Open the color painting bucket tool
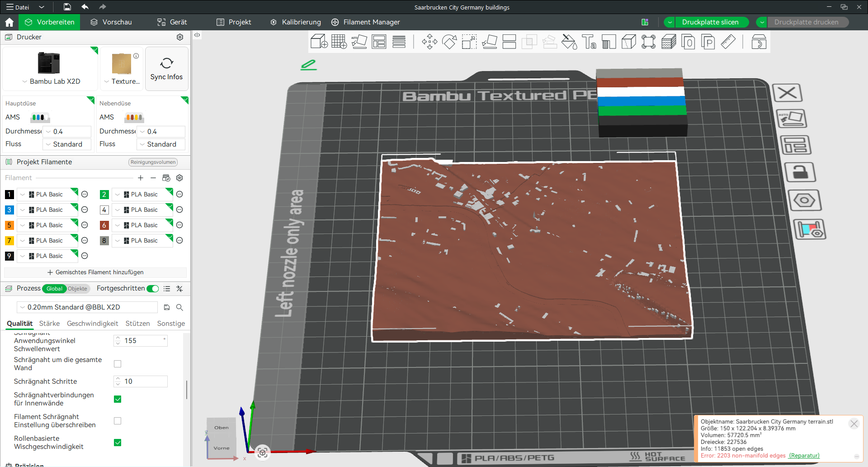Image resolution: width=868 pixels, height=467 pixels. pyautogui.click(x=569, y=42)
